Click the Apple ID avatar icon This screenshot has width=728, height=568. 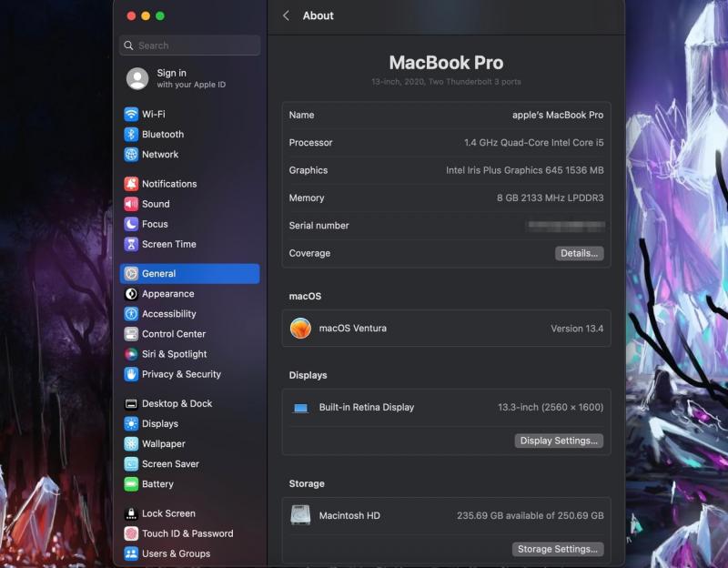pyautogui.click(x=137, y=78)
